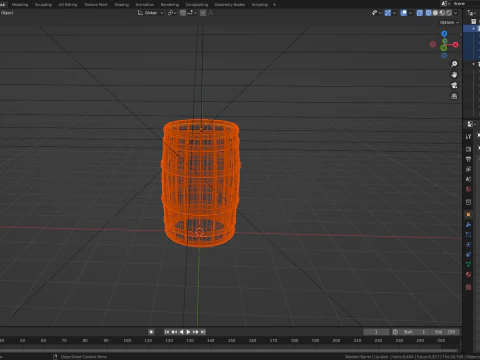Toggle viewport gizmos display
The height and width of the screenshot is (360, 480).
click(x=388, y=13)
